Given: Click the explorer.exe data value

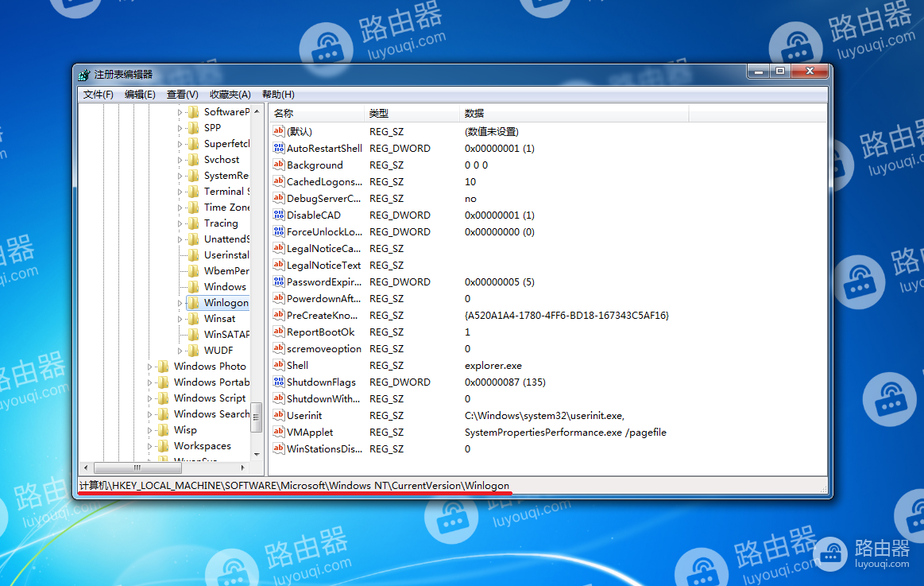Looking at the screenshot, I should [493, 366].
